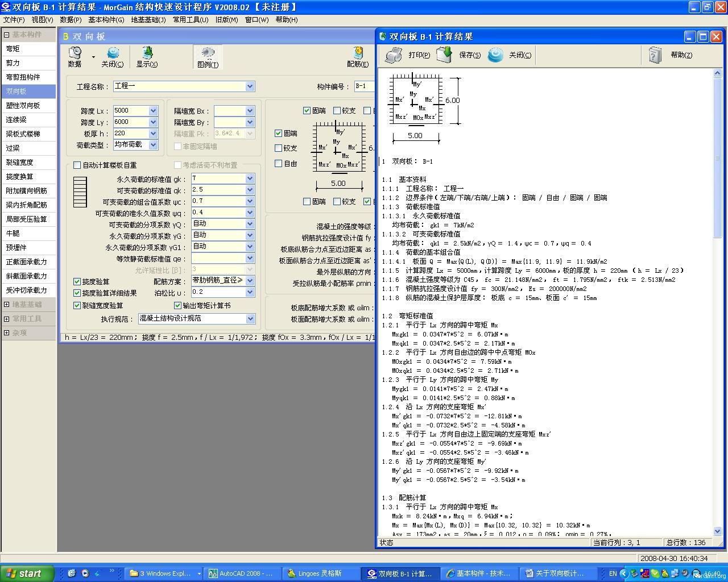Collapse 基本构件 section header in sidebar
The image size is (728, 582).
click(x=6, y=35)
